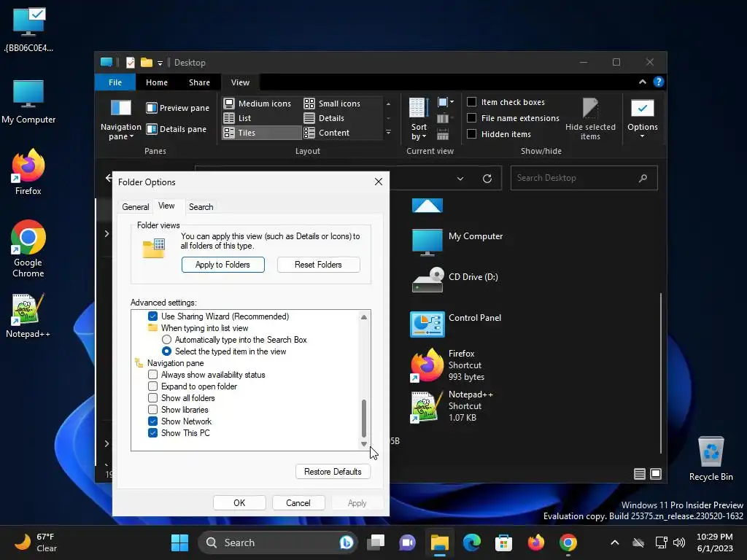The width and height of the screenshot is (747, 560).
Task: Check Always show availability status
Action: (x=153, y=375)
